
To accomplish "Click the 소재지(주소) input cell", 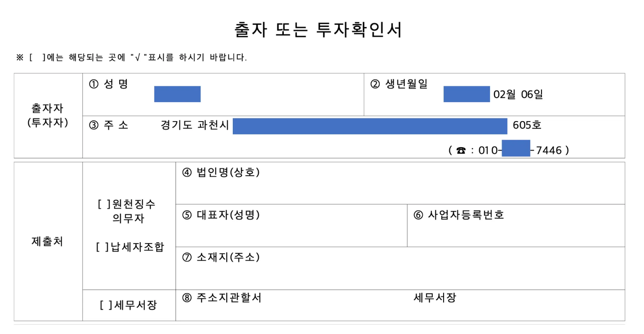I will pos(400,268).
